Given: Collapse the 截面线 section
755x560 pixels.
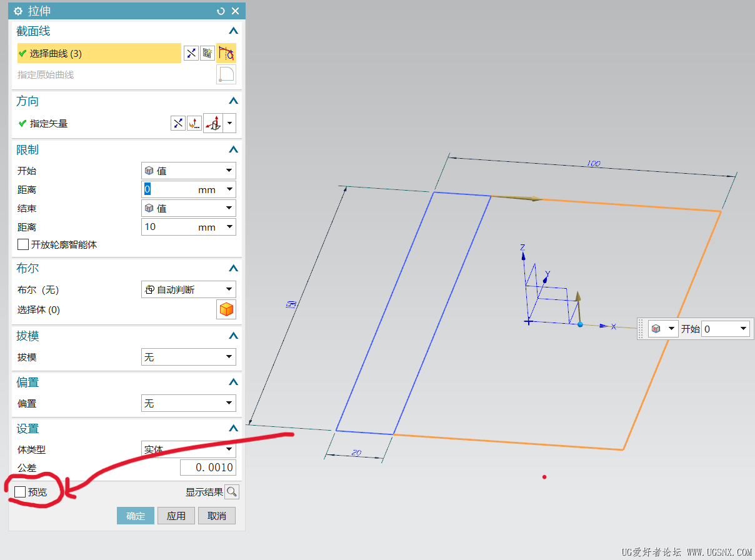Looking at the screenshot, I should [x=233, y=31].
